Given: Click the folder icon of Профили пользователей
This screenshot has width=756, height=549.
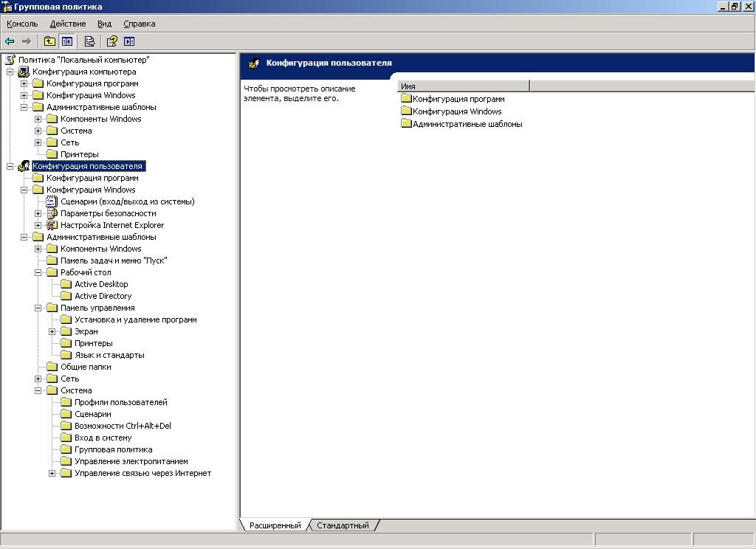Looking at the screenshot, I should (66, 402).
